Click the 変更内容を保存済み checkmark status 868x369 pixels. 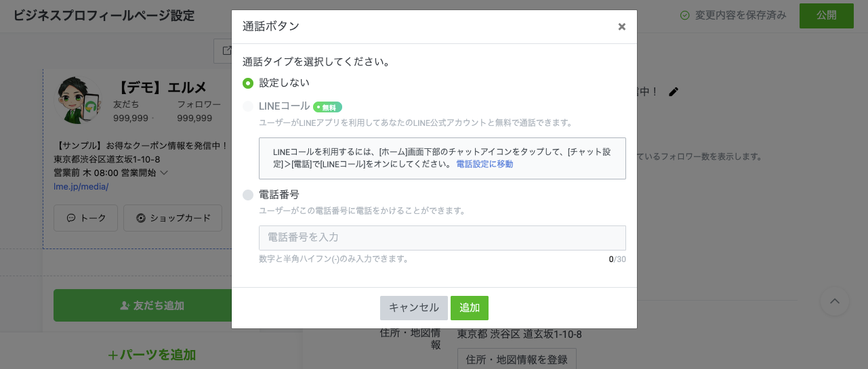coord(734,16)
